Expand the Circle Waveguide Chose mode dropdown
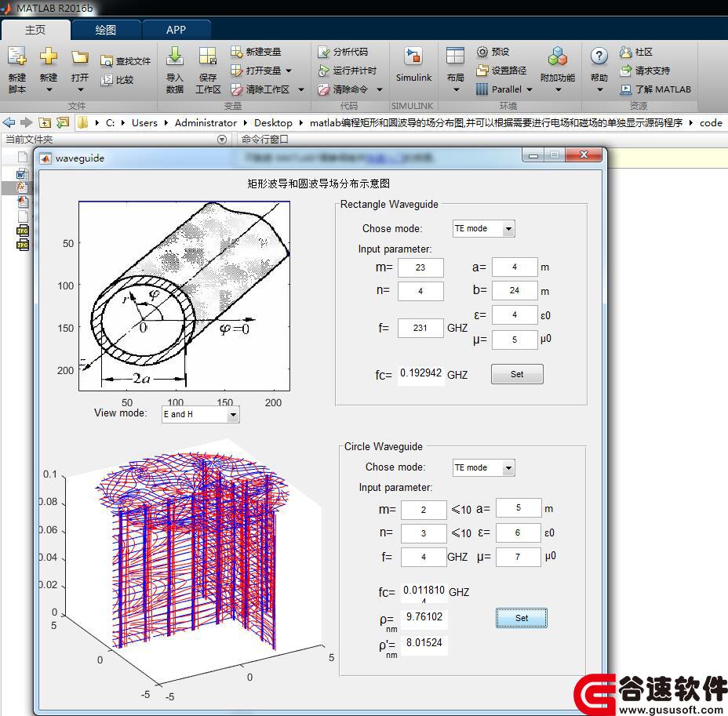 tap(508, 467)
